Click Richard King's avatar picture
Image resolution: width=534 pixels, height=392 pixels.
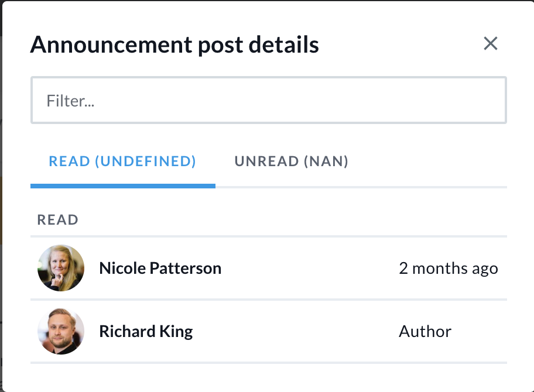[x=61, y=332]
